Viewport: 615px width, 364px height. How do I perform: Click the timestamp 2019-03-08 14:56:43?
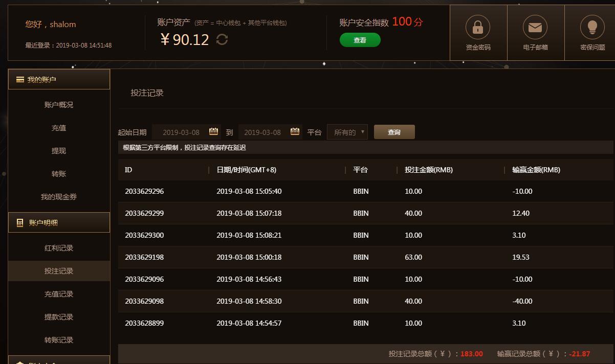click(x=249, y=279)
